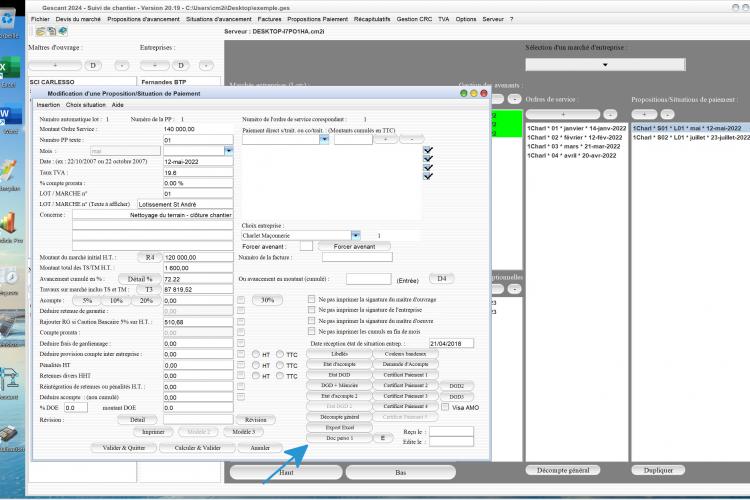The width and height of the screenshot is (750, 500).
Task: Open the Aide menu in the dialog
Action: click(118, 105)
